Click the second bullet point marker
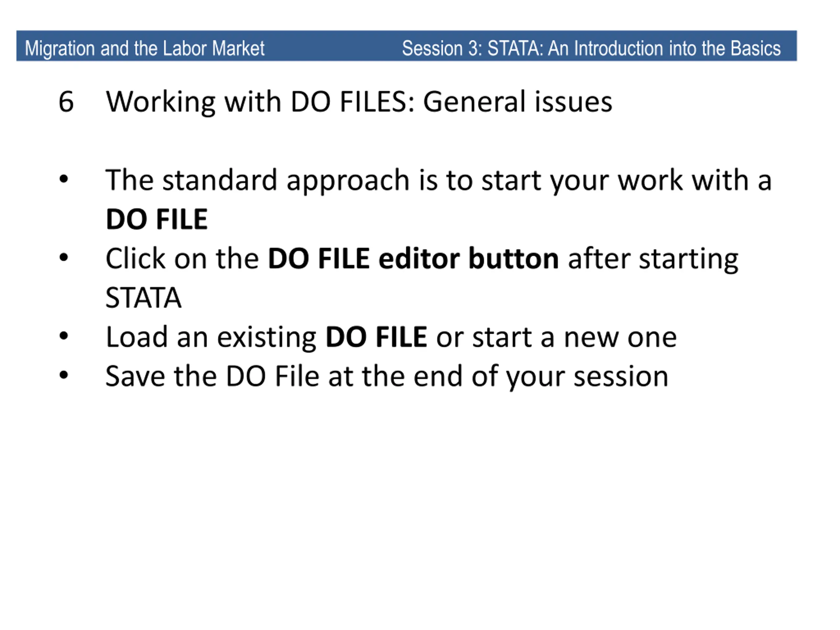The image size is (840, 630). tap(64, 258)
